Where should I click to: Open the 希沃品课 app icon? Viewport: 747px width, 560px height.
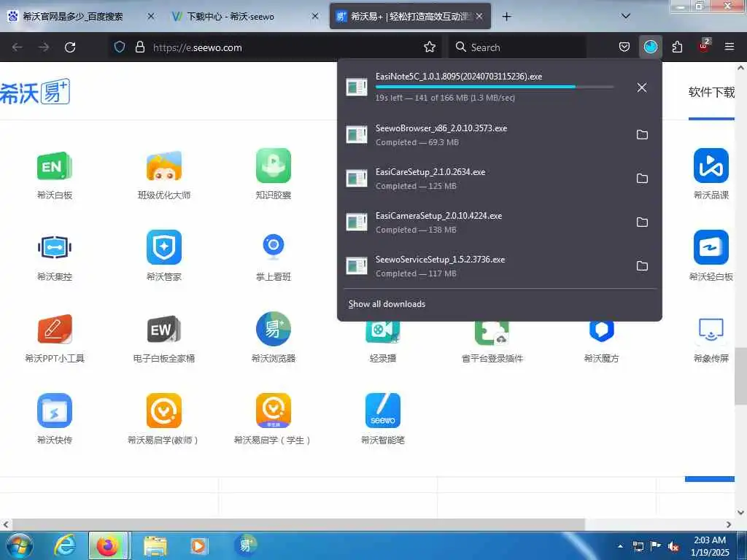pyautogui.click(x=711, y=166)
